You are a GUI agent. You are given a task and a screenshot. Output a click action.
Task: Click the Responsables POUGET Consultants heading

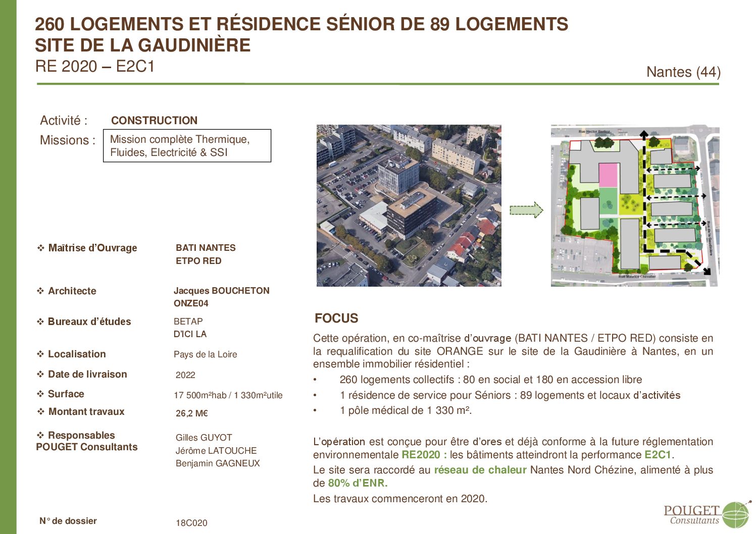pyautogui.click(x=86, y=441)
